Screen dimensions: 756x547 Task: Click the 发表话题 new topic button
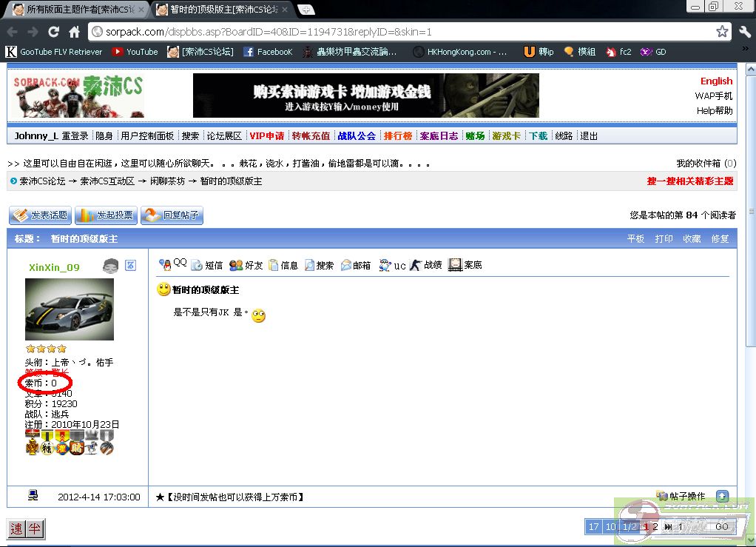point(41,215)
